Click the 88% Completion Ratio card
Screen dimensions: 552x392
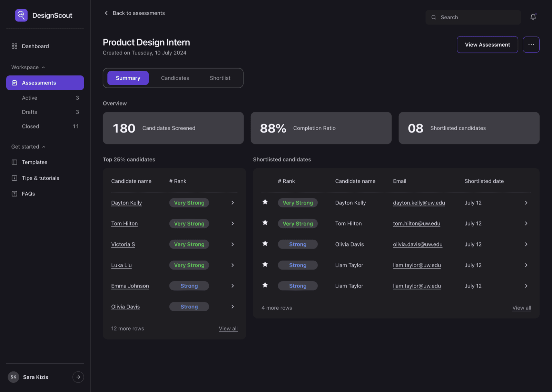321,128
